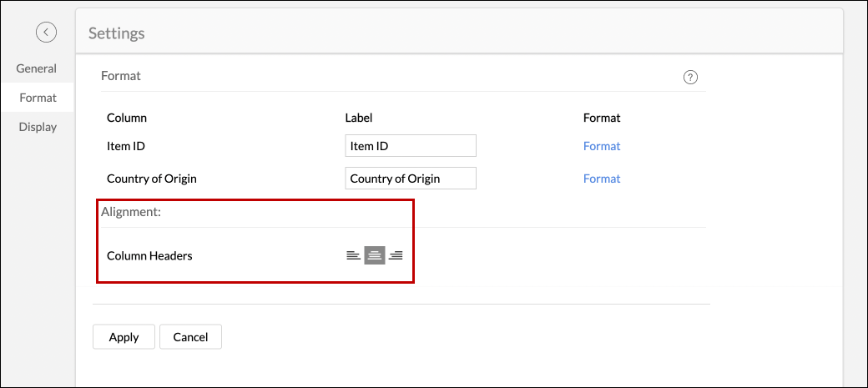Select the Format tab in sidebar
868x388 pixels.
click(x=38, y=98)
